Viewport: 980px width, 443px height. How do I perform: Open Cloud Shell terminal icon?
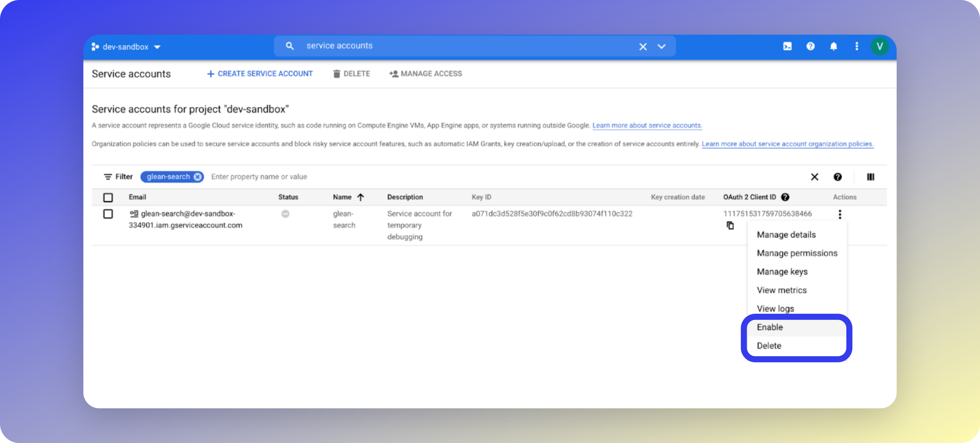pos(787,46)
